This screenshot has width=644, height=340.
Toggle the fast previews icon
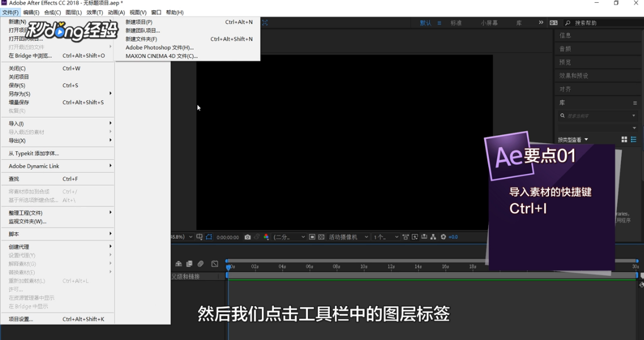(x=415, y=237)
